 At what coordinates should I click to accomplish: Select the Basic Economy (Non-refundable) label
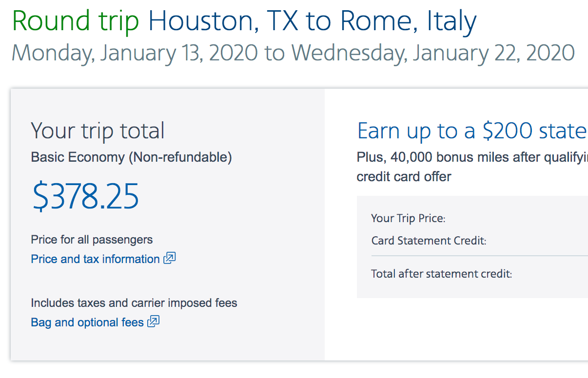[131, 157]
